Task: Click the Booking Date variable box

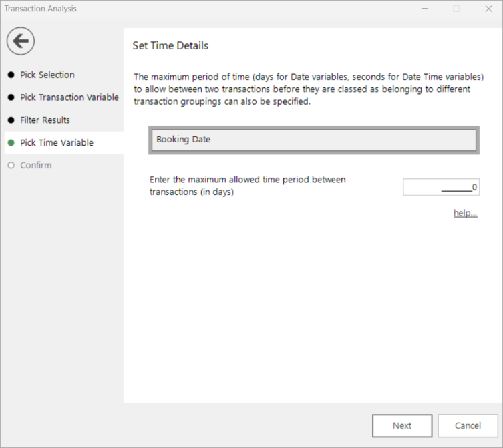Action: click(x=314, y=140)
